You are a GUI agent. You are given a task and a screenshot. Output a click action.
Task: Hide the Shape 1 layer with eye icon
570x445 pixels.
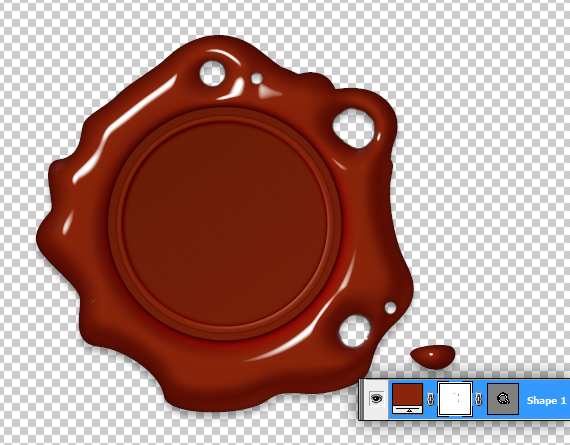click(376, 399)
